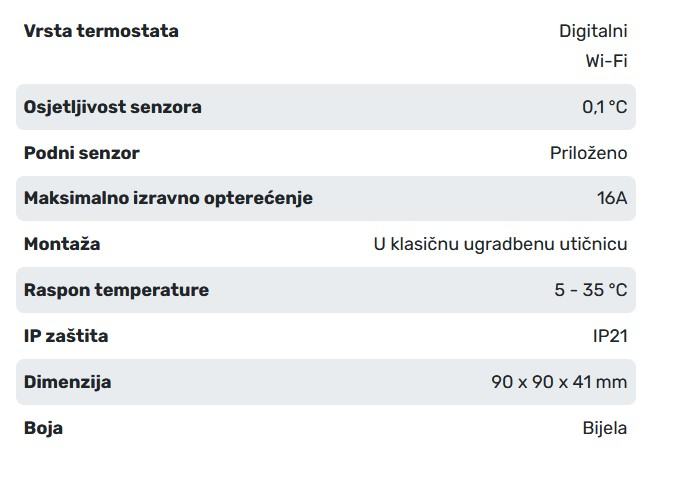The image size is (680, 481).
Task: Click the Montaža label
Action: click(62, 244)
